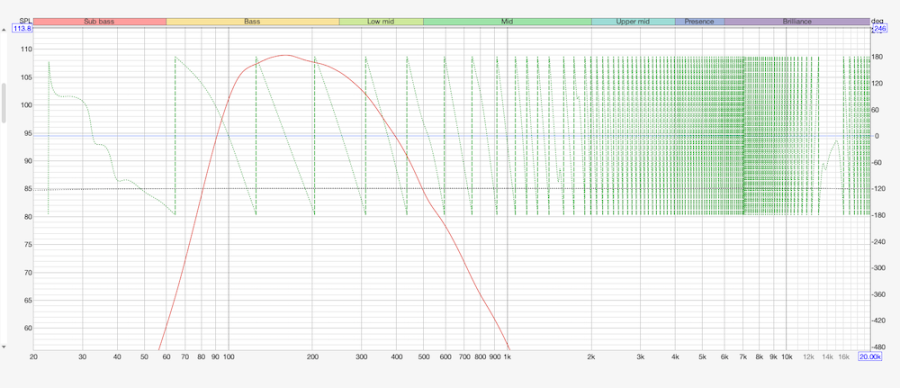Screen dimensions: 900x388
Task: Click the 500 frequency axis label
Action: click(x=424, y=357)
